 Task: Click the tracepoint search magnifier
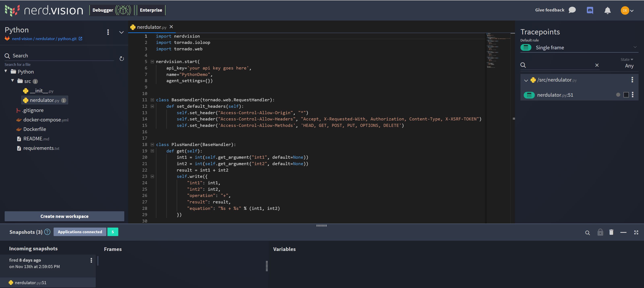(523, 65)
